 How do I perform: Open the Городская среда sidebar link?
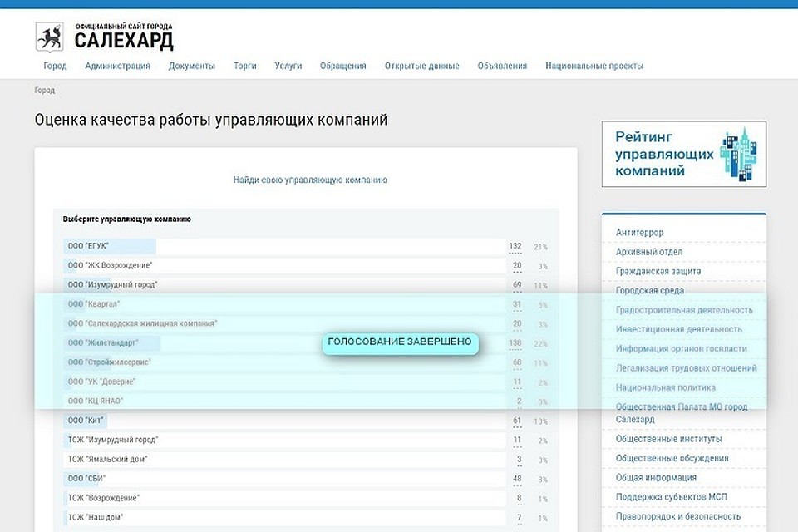pyautogui.click(x=650, y=290)
